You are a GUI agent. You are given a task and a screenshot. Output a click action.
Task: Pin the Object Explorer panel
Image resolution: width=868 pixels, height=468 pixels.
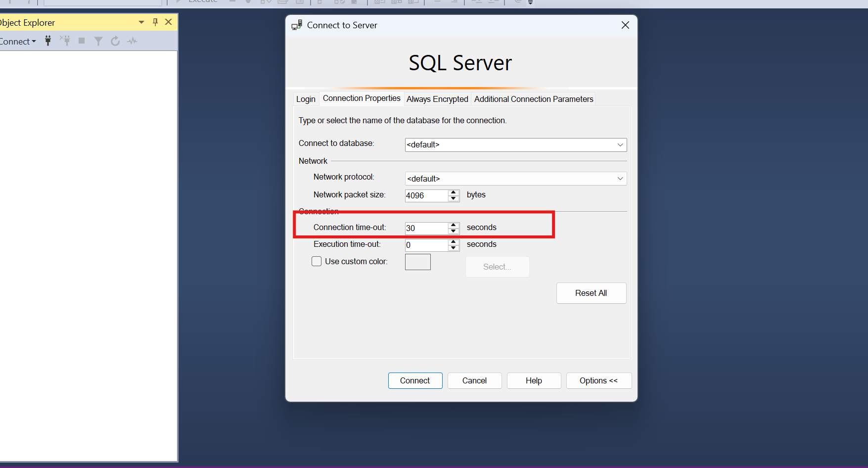coord(155,22)
